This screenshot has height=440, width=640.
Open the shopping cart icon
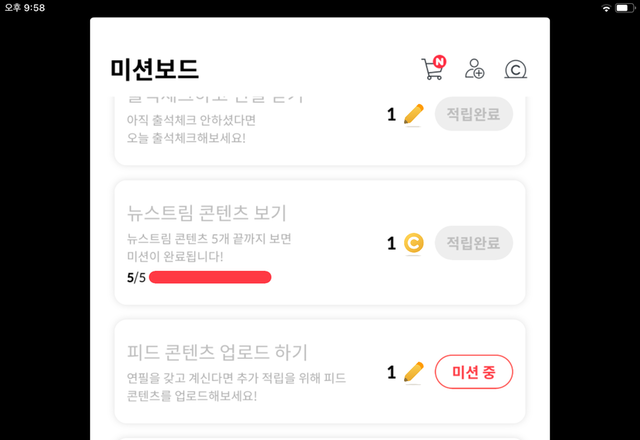pos(432,70)
